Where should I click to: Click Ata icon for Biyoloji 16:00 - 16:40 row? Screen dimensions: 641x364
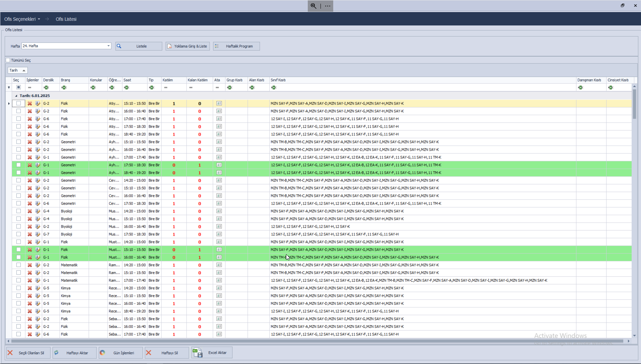[219, 226]
